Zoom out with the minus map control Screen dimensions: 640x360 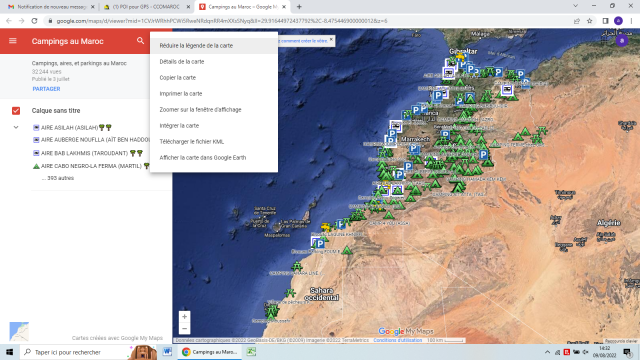pos(184,328)
